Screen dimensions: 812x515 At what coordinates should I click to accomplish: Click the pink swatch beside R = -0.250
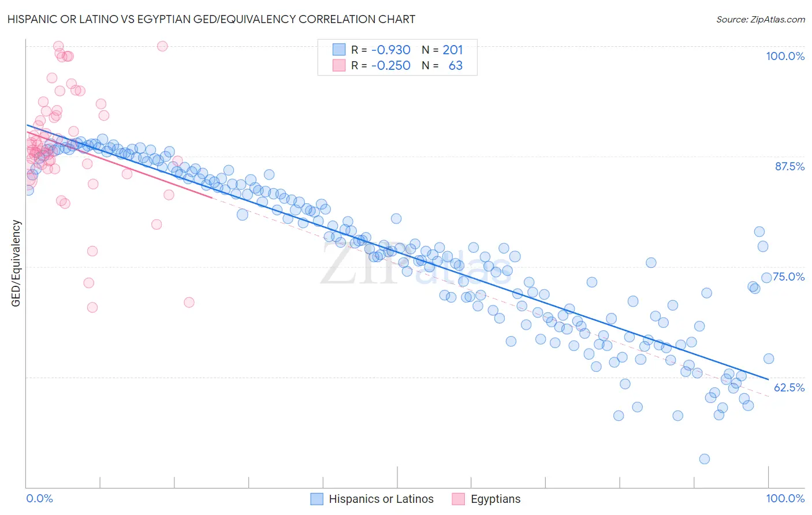[x=339, y=65]
